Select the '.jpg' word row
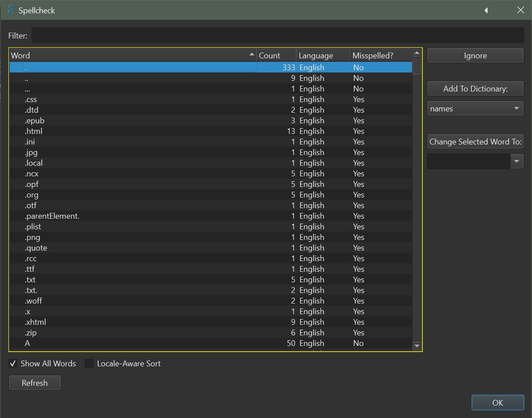Screen dimensions: 532x418 pyautogui.click(x=211, y=152)
